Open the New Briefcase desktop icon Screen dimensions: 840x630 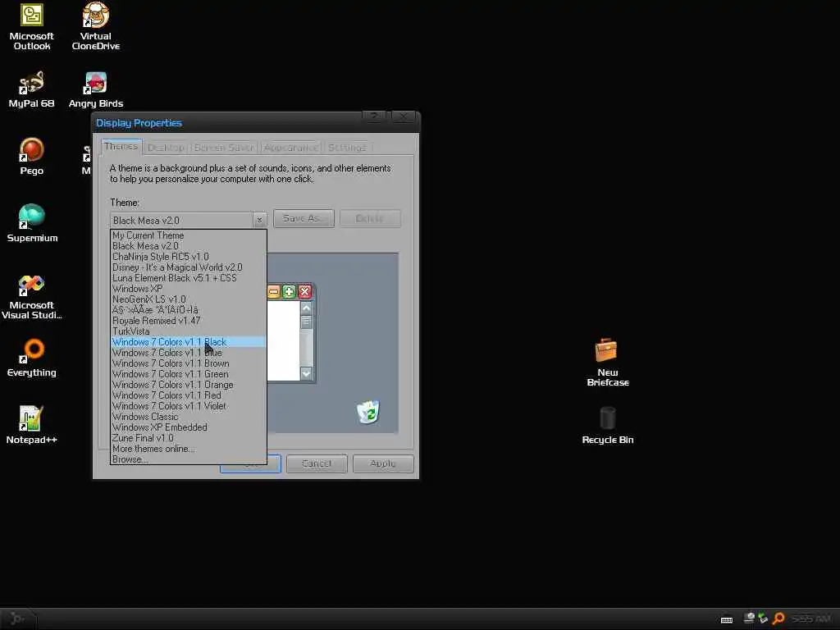tap(608, 363)
